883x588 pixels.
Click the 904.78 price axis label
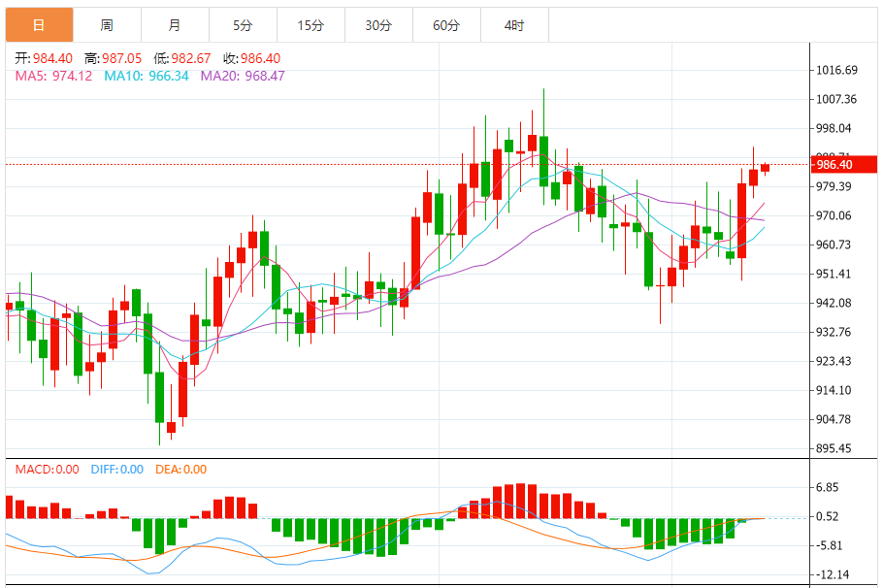[834, 419]
